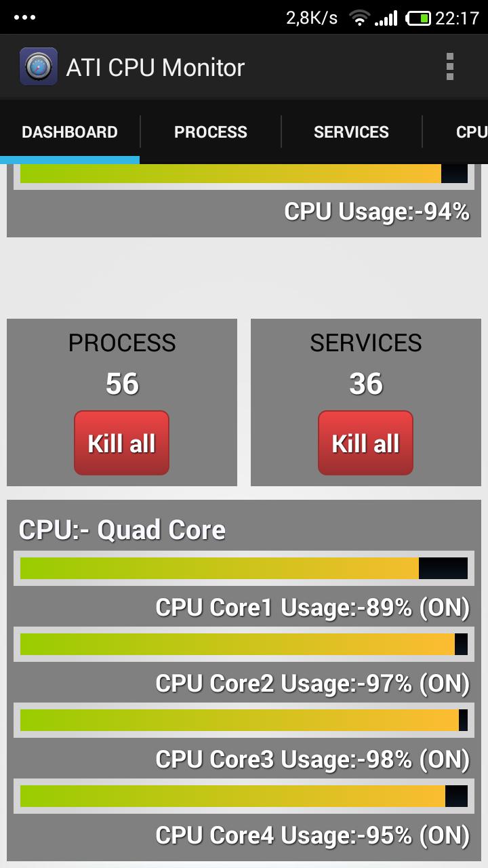Tap the CPU Core1 usage bar
This screenshot has height=868, width=488.
click(244, 568)
